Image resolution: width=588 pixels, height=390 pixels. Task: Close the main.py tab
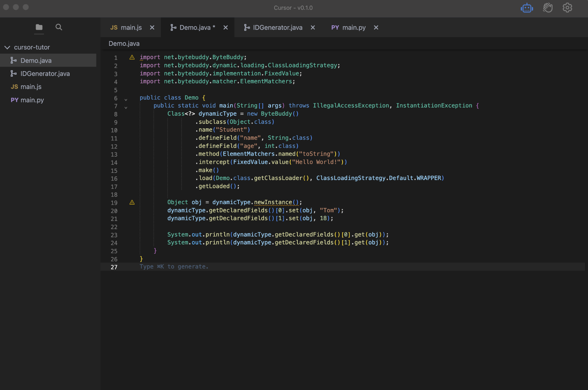(x=376, y=28)
